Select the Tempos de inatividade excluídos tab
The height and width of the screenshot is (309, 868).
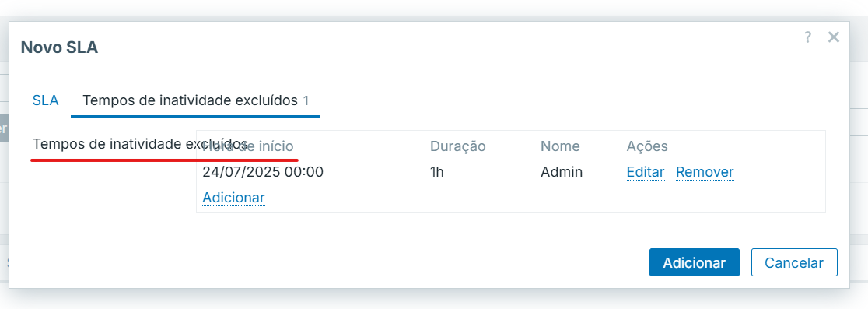coord(195,100)
